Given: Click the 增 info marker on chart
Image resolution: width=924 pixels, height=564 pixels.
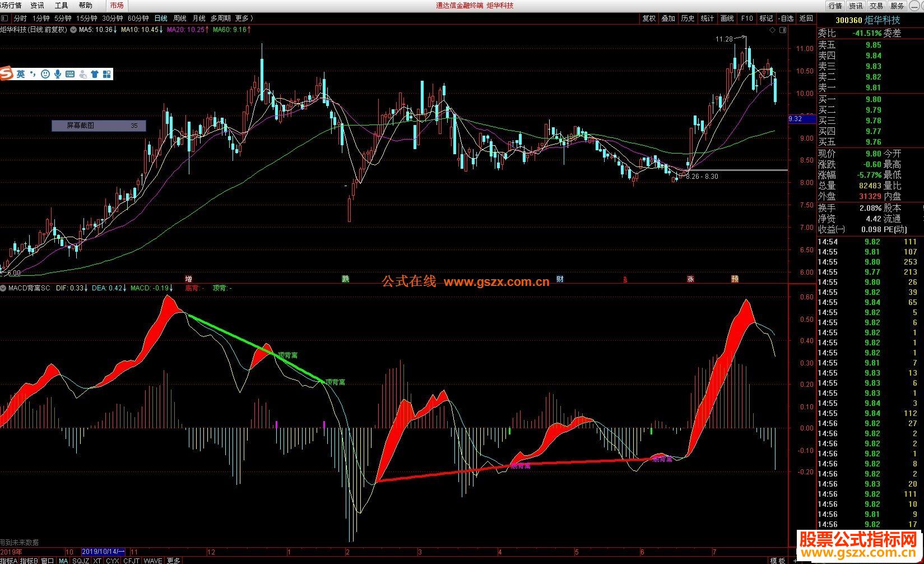Looking at the screenshot, I should click(x=189, y=279).
